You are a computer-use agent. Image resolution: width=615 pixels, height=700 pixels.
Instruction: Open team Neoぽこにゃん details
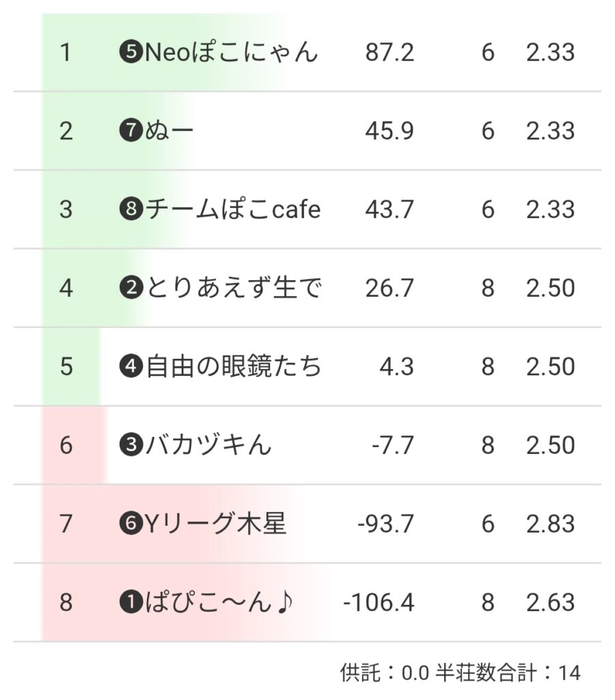click(x=231, y=53)
